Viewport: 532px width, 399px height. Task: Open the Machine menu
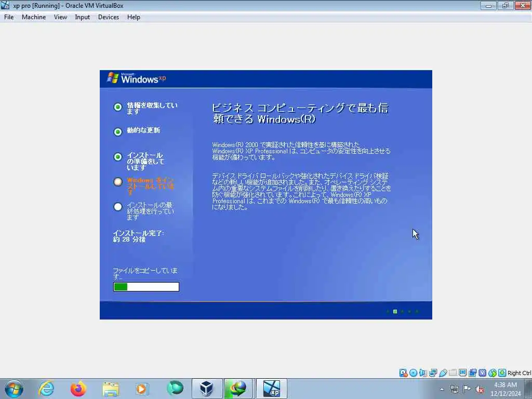tap(34, 17)
